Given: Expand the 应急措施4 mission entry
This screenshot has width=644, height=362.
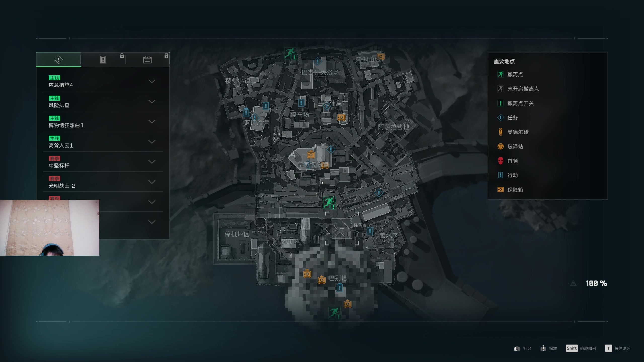Looking at the screenshot, I should (x=103, y=81).
